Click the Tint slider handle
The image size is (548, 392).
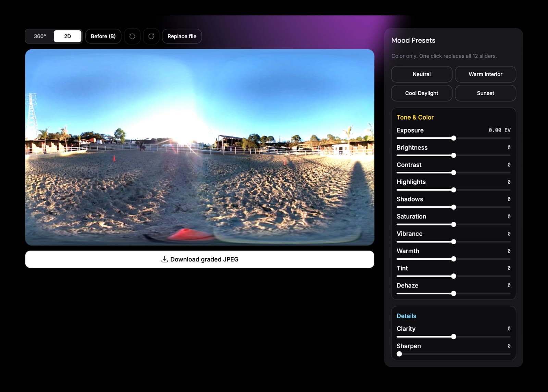pos(453,276)
